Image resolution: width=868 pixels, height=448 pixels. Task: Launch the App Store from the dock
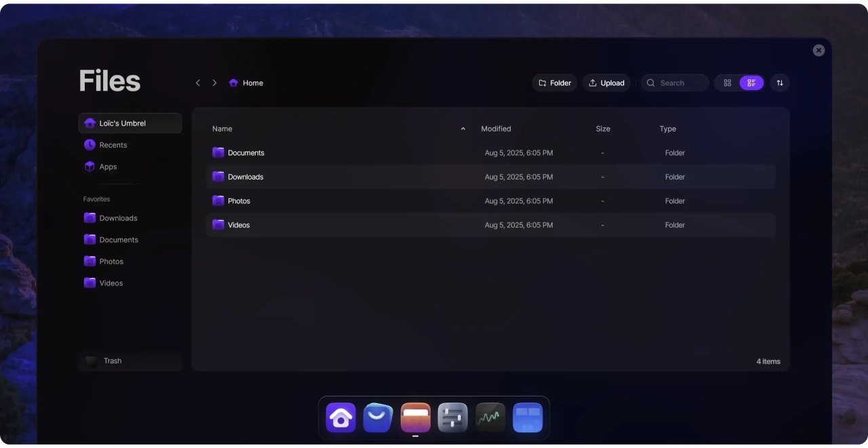[x=378, y=418]
